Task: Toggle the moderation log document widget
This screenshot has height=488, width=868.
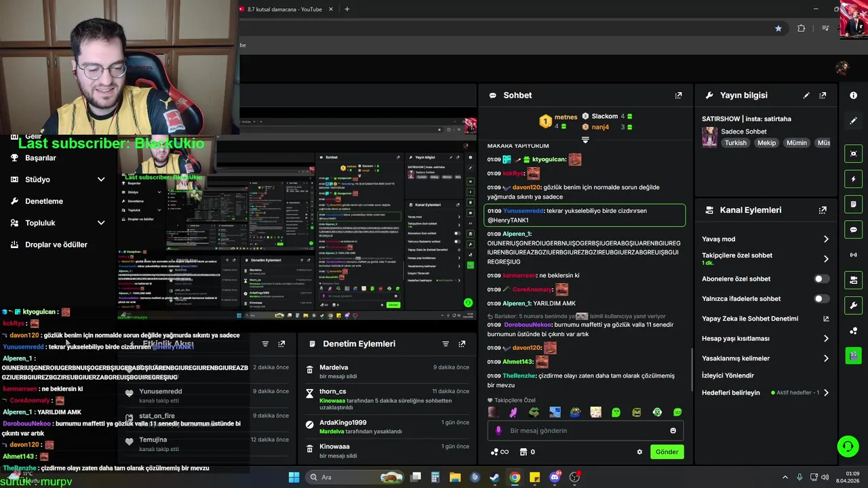Action: 853,204
